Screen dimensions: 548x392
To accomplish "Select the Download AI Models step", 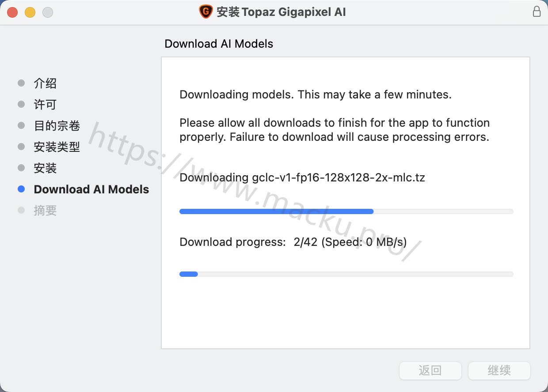I will click(91, 189).
